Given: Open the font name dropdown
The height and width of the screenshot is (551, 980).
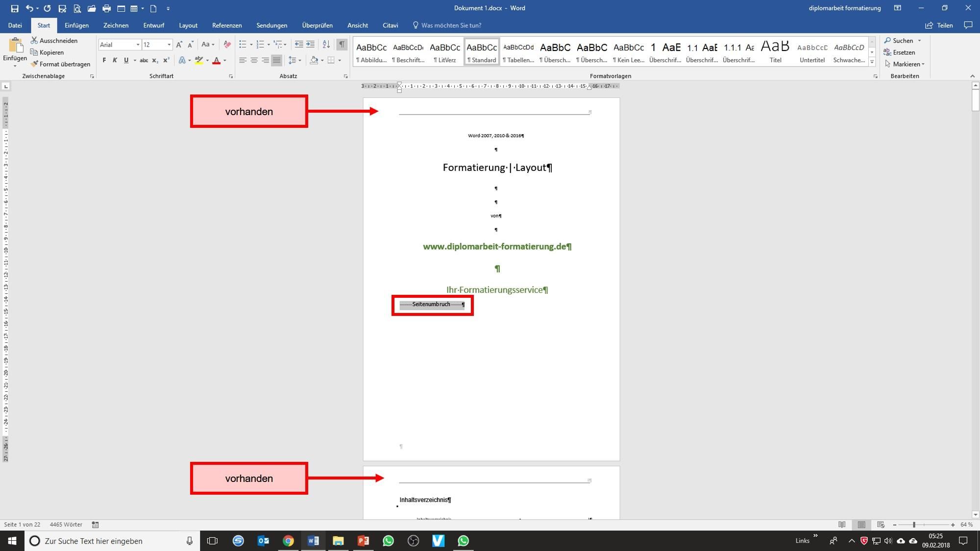Looking at the screenshot, I should click(138, 45).
